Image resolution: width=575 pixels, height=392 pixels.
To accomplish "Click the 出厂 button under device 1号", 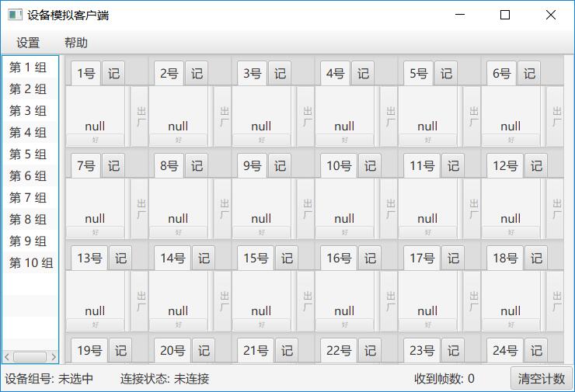I will click(140, 116).
